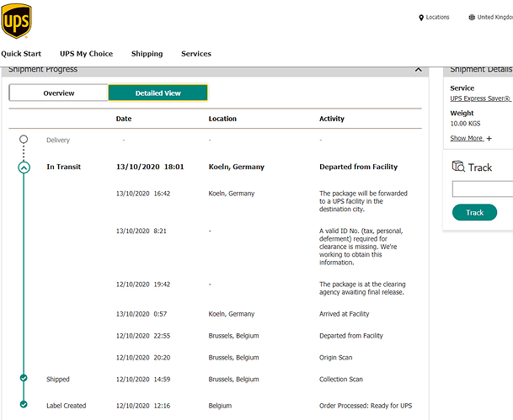The height and width of the screenshot is (420, 513).
Task: Open the Quick Start menu
Action: (x=21, y=54)
